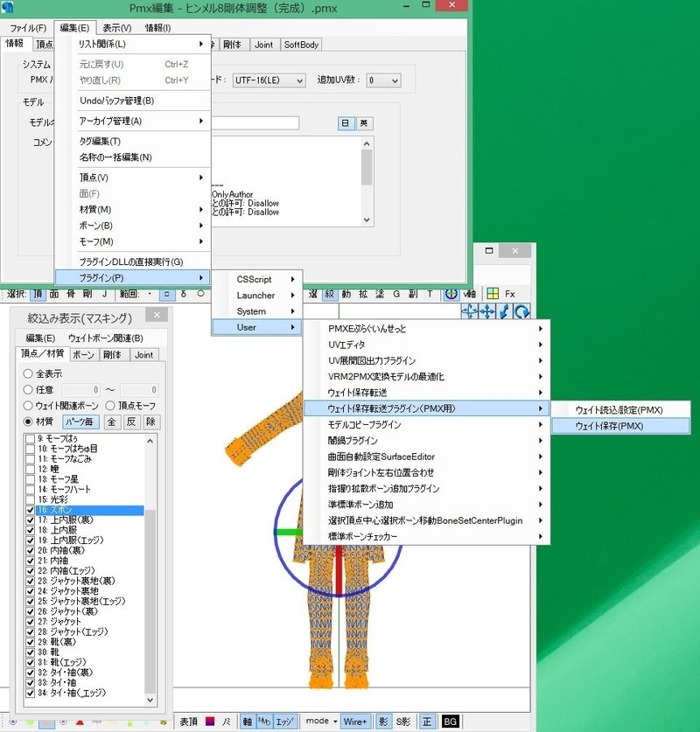
Task: Click the rotate camera arrow icon
Action: [x=521, y=311]
